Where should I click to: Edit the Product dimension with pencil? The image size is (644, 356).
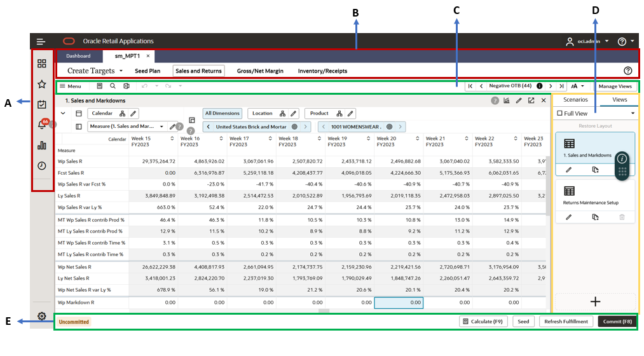tap(350, 113)
